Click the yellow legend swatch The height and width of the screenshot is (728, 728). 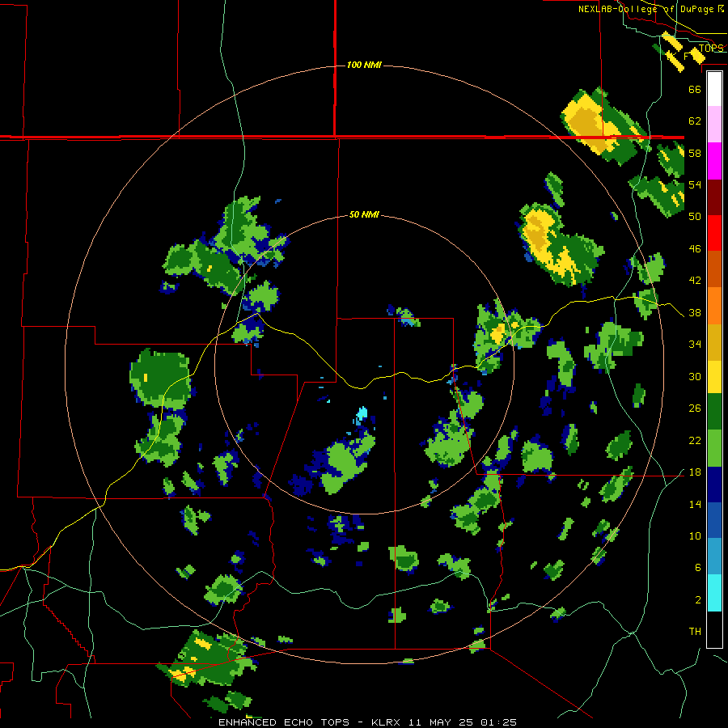[714, 376]
